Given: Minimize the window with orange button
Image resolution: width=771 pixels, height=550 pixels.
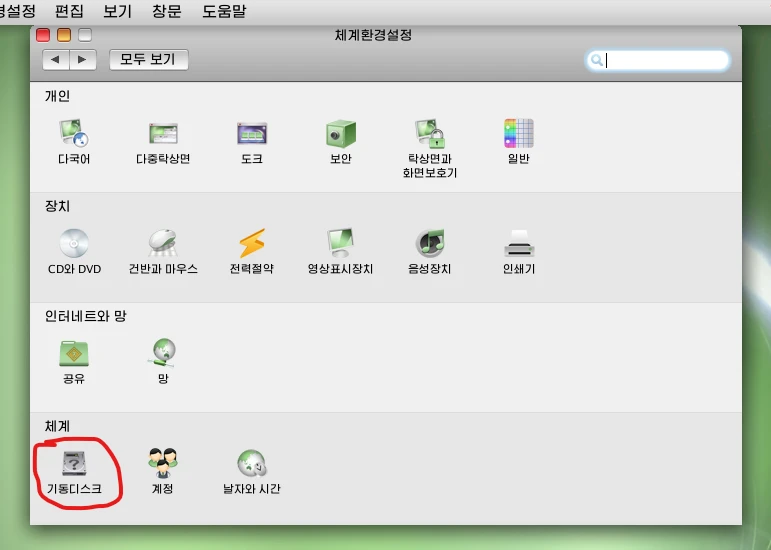Looking at the screenshot, I should [x=64, y=35].
